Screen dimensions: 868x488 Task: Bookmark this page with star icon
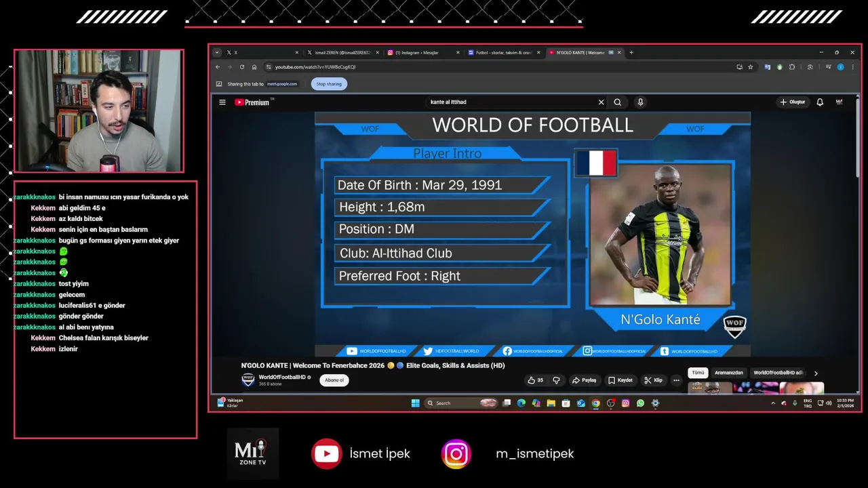[750, 67]
